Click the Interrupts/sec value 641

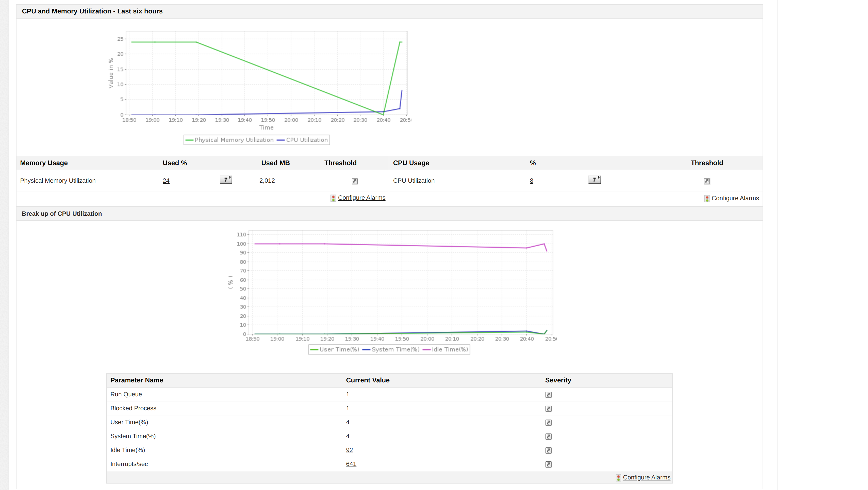[x=351, y=464]
